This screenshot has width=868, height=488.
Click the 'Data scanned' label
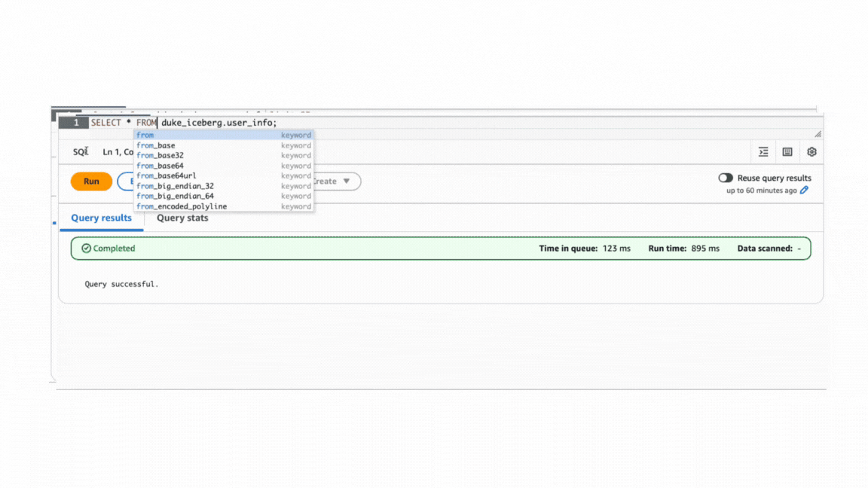765,249
